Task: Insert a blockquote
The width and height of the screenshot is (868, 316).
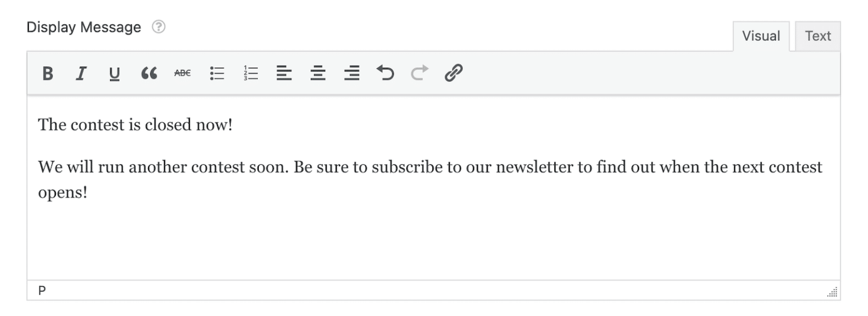Action: pyautogui.click(x=148, y=73)
